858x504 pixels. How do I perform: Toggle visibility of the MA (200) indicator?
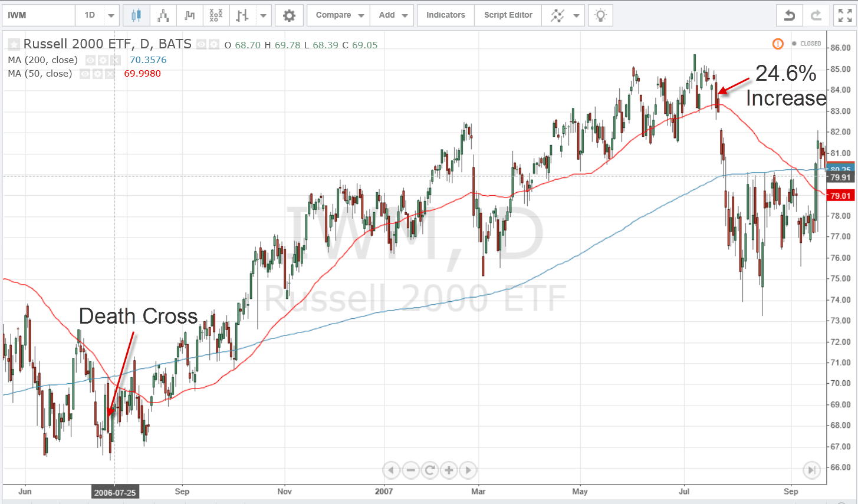click(90, 60)
